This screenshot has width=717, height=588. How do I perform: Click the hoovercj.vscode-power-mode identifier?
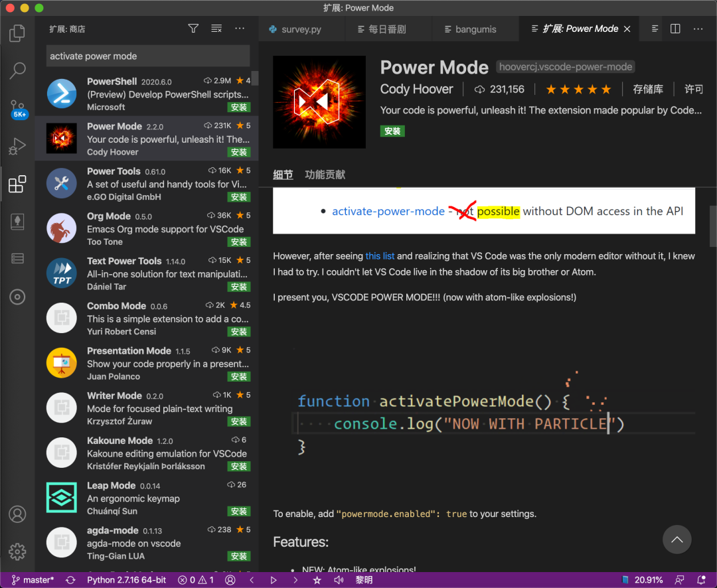566,67
